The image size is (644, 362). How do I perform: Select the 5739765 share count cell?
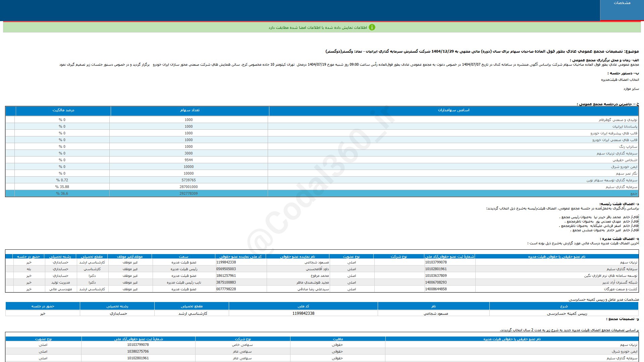click(x=189, y=180)
